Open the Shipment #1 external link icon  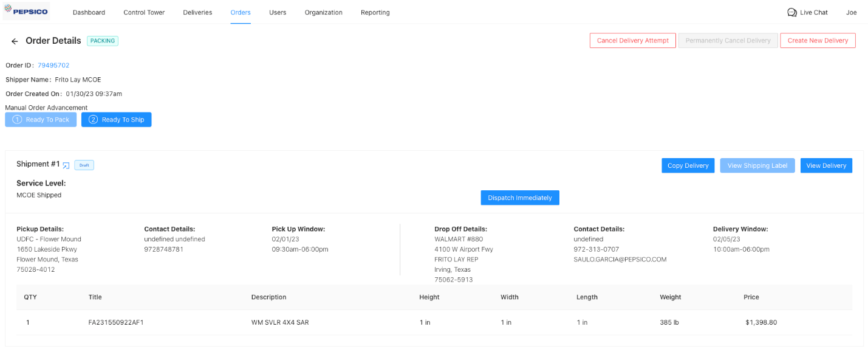click(x=66, y=165)
